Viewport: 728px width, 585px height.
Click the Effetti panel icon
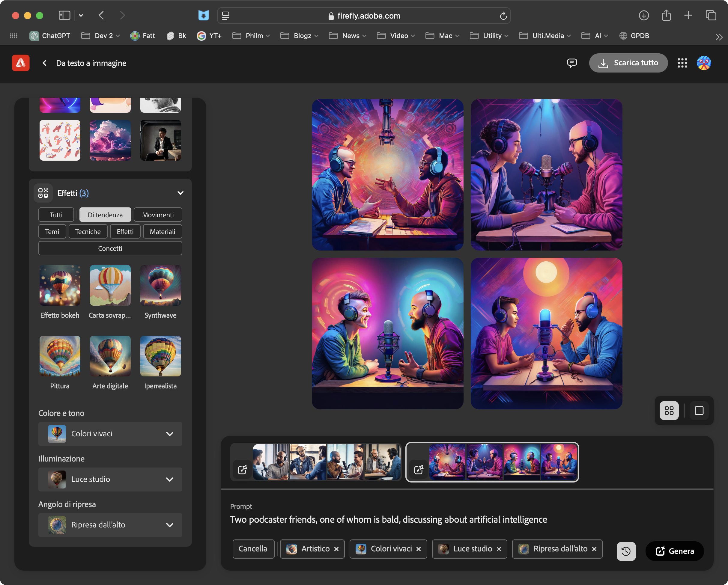point(43,193)
